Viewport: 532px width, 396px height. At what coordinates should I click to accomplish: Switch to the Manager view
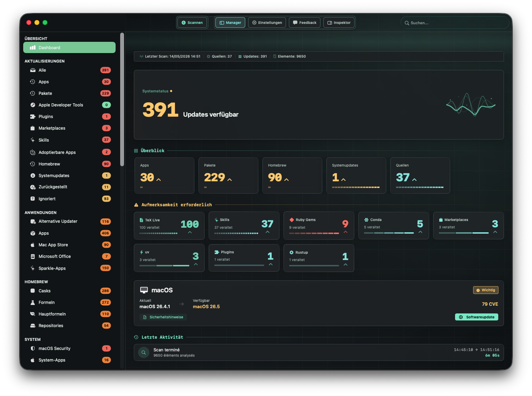coord(230,23)
